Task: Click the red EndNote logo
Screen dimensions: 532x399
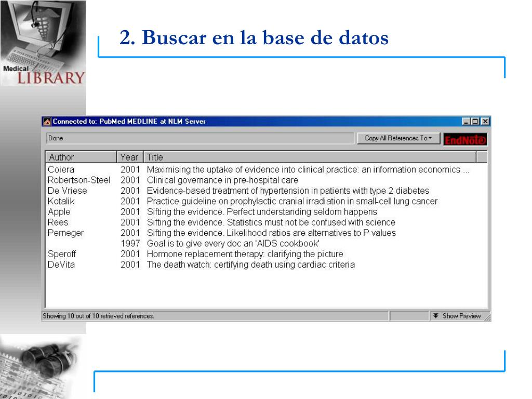Action: coord(465,139)
